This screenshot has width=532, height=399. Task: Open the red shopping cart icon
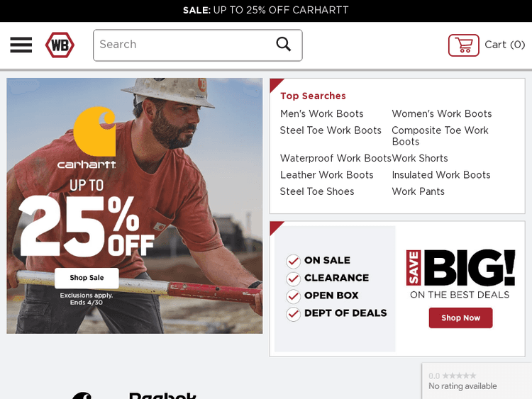(463, 45)
